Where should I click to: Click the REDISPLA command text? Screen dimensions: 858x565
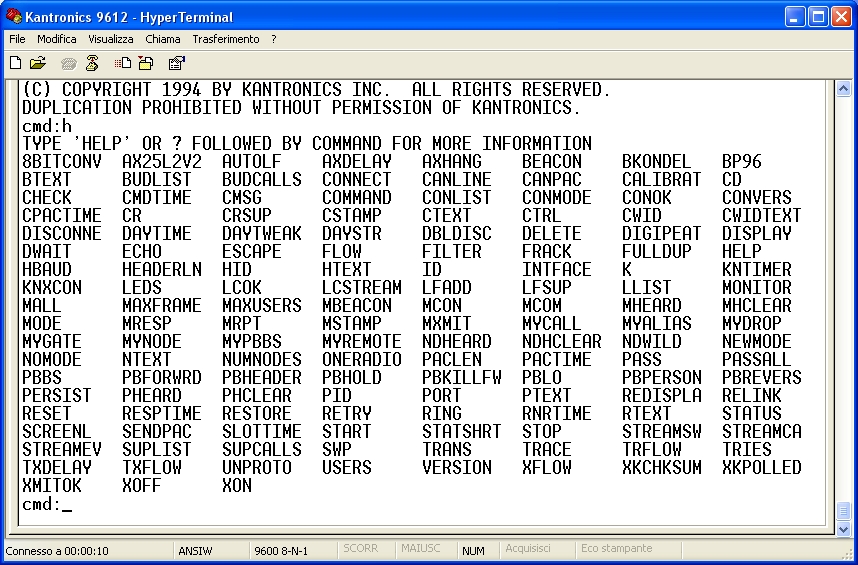(662, 396)
